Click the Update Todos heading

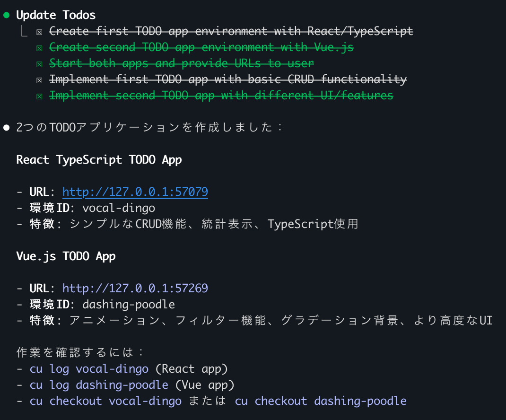(56, 15)
